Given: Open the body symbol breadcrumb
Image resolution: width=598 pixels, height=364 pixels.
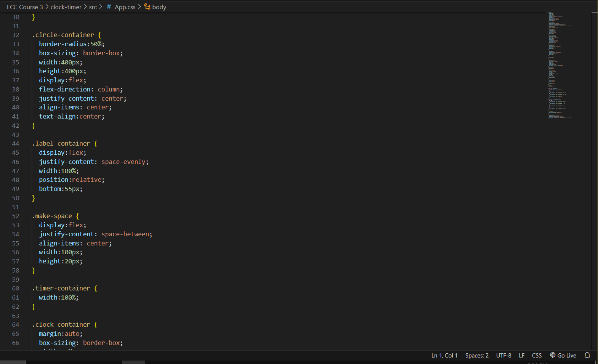Looking at the screenshot, I should point(159,7).
